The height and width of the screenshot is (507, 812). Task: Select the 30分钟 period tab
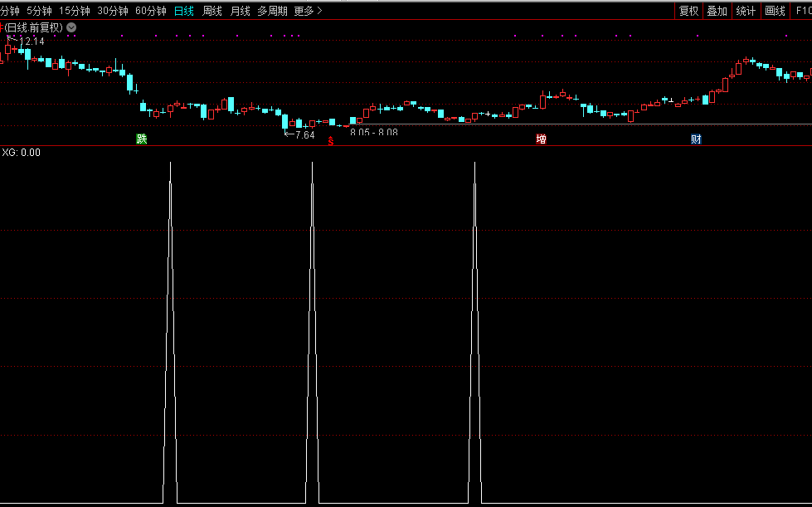click(113, 11)
